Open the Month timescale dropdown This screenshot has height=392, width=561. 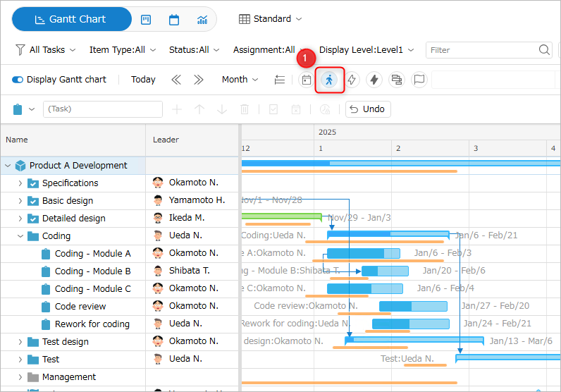coord(240,80)
